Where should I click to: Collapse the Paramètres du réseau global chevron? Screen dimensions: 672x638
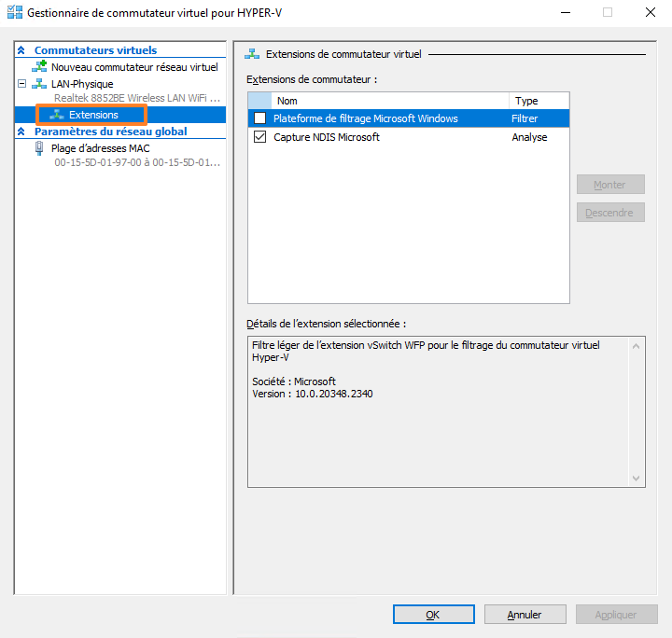point(21,132)
